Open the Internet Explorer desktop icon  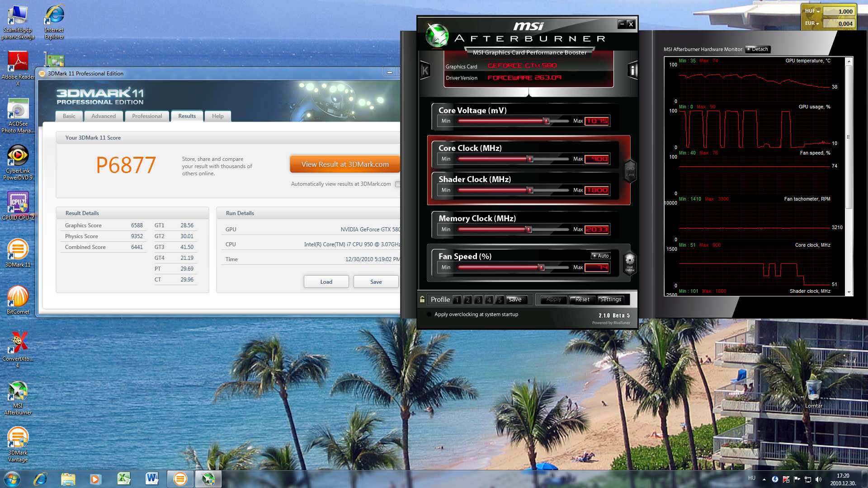(54, 22)
